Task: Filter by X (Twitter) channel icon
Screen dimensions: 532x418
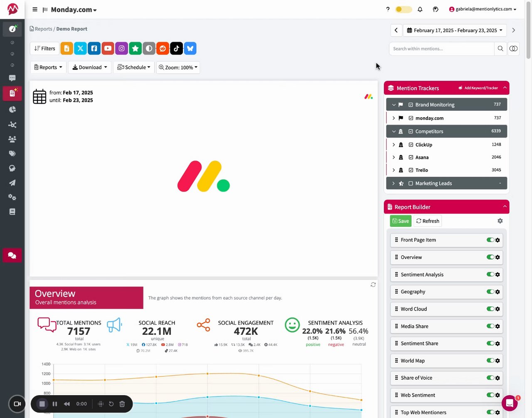Action: coord(80,48)
